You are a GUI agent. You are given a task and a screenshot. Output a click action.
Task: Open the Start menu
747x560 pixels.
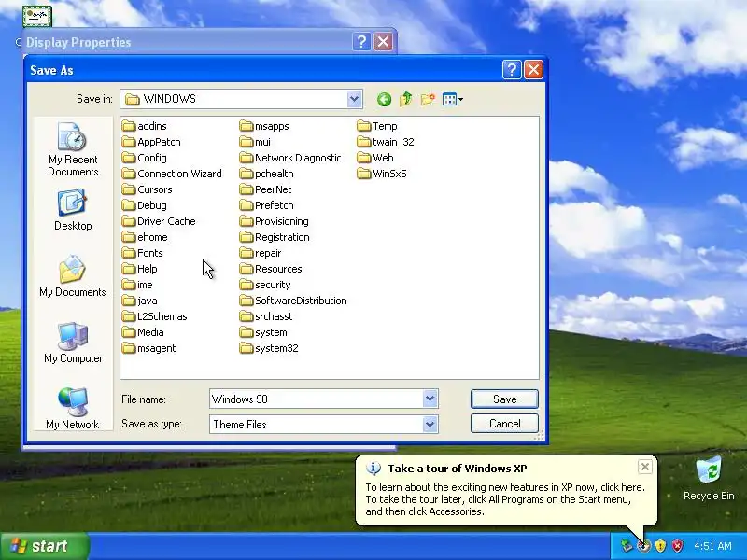[x=44, y=546]
